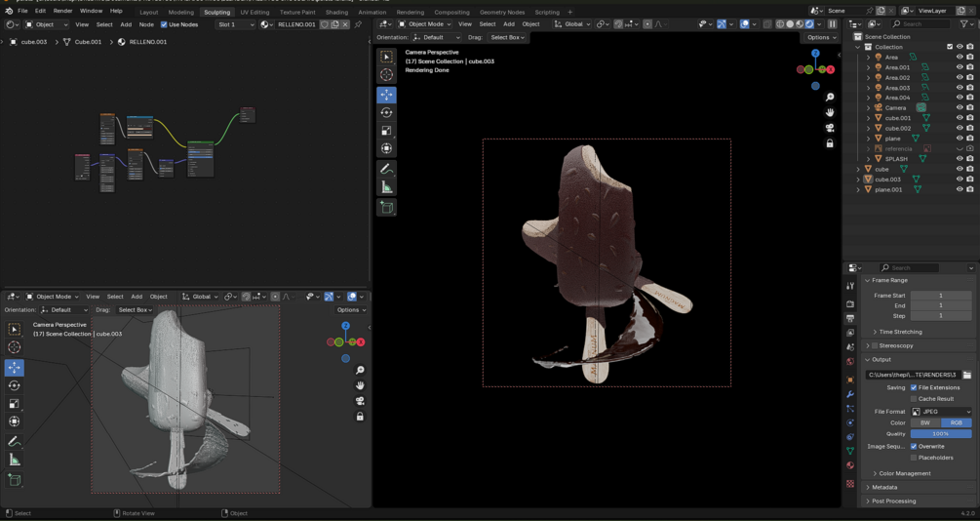980x521 pixels.
Task: Select the Cursor tool in the main viewport
Action: coord(387,75)
